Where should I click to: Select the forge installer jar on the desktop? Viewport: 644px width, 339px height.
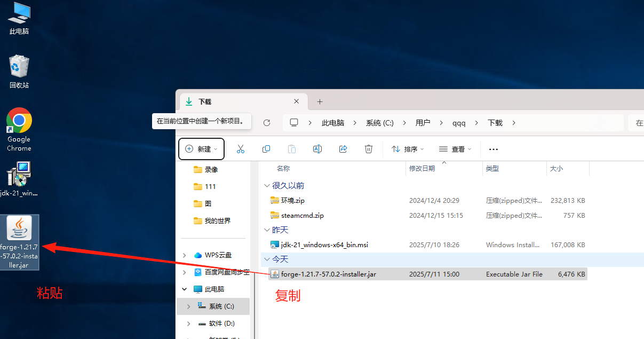tap(19, 242)
